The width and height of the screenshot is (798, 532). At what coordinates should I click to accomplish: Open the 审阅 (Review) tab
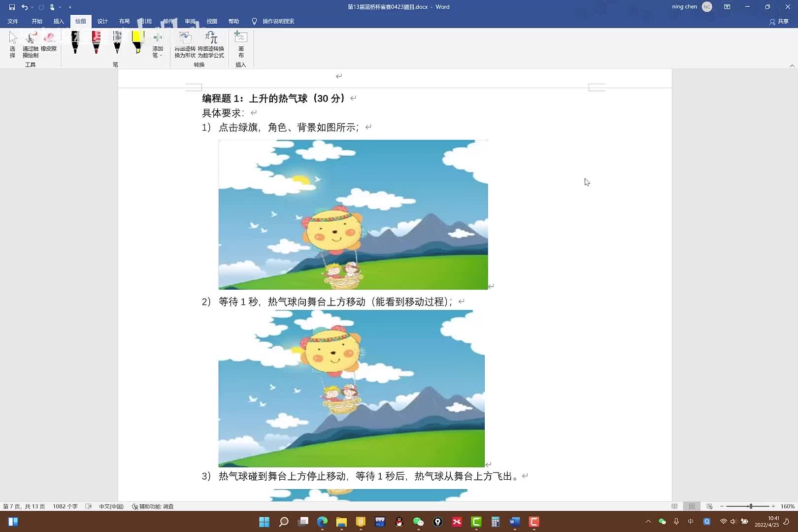(x=190, y=21)
